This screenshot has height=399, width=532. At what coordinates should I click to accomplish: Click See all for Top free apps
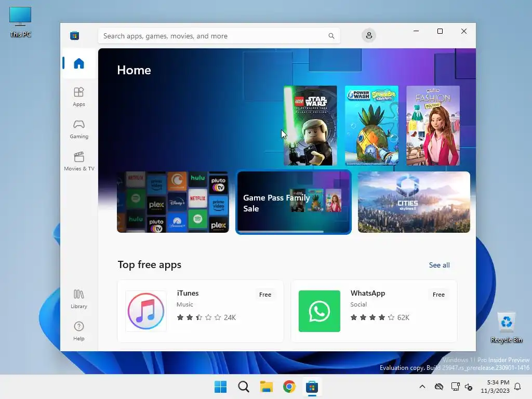pos(439,265)
